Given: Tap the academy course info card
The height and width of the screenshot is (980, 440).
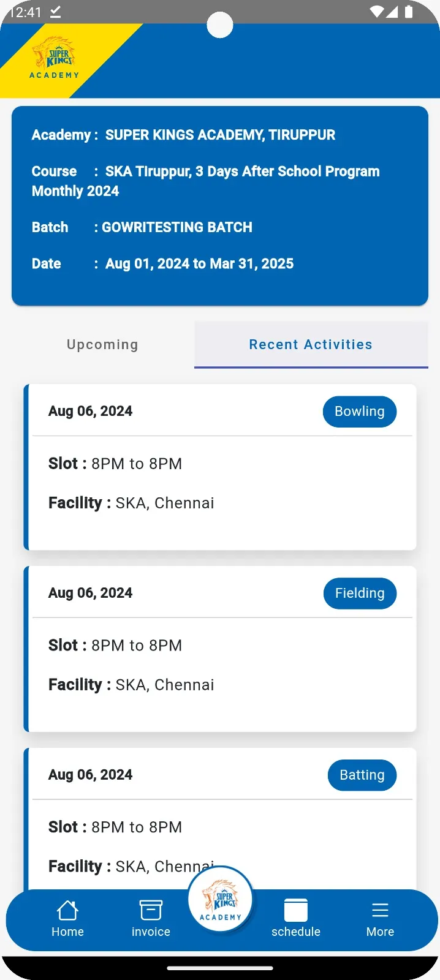Looking at the screenshot, I should [220, 205].
